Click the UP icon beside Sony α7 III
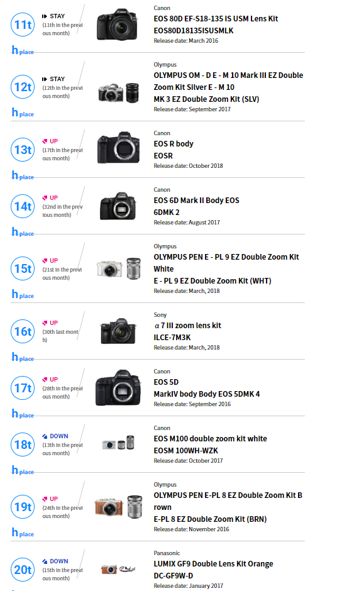Viewport: 364px width, 591px height. [x=45, y=323]
